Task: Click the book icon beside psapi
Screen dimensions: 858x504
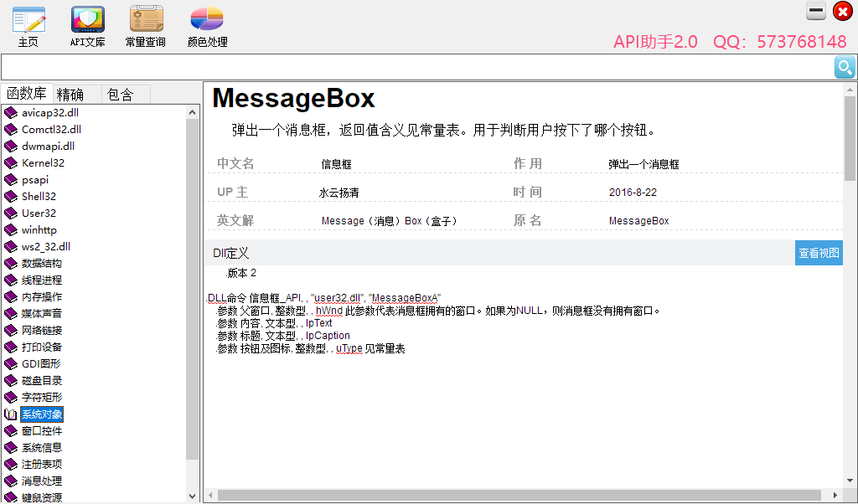Action: pos(11,180)
